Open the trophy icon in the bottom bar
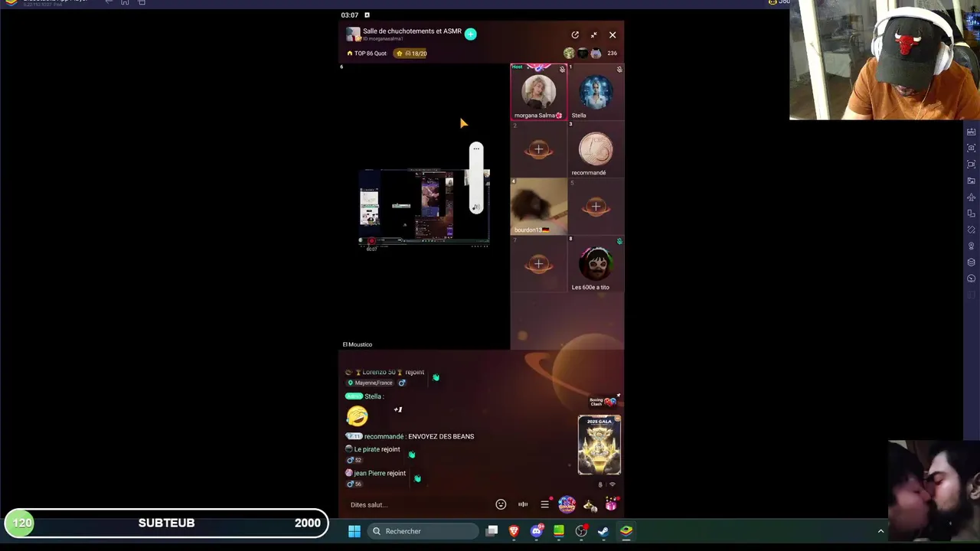 pyautogui.click(x=590, y=504)
